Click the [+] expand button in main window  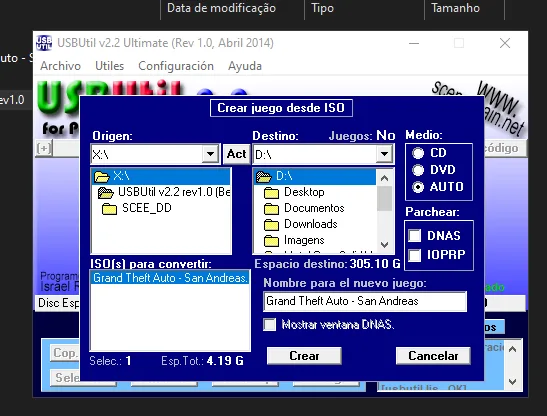44,149
